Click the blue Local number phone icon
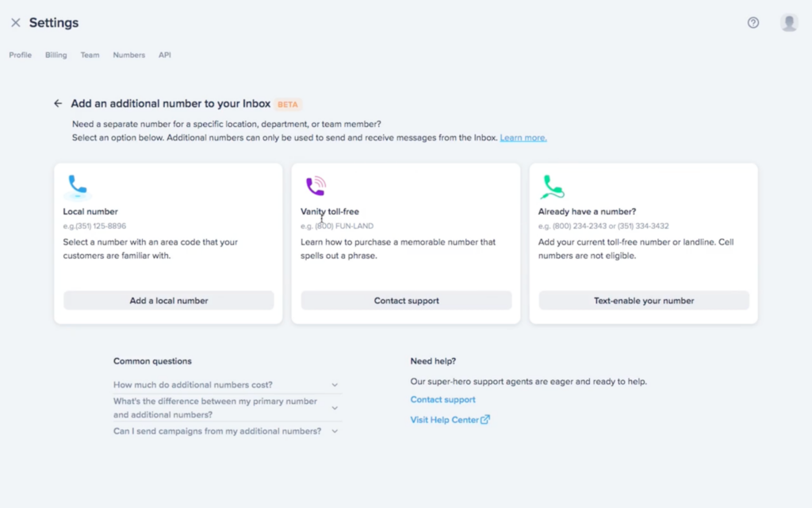 tap(77, 185)
